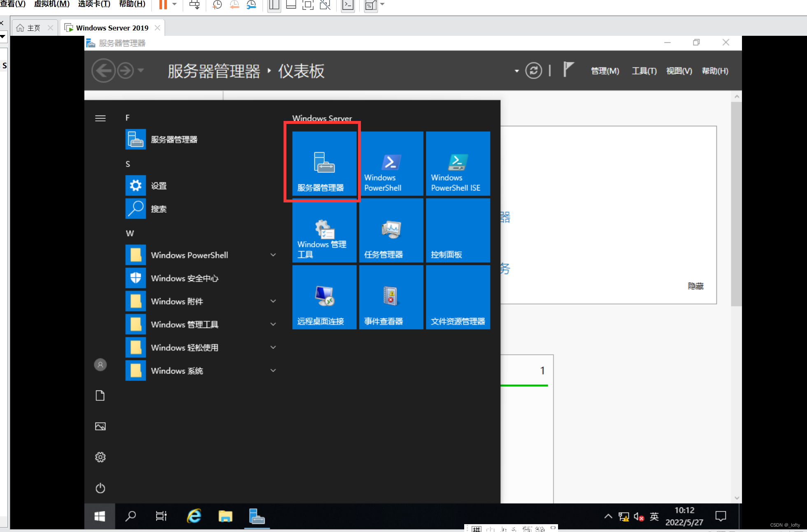The height and width of the screenshot is (532, 807).
Task: Open the 文件资源管理器 tile
Action: click(458, 297)
